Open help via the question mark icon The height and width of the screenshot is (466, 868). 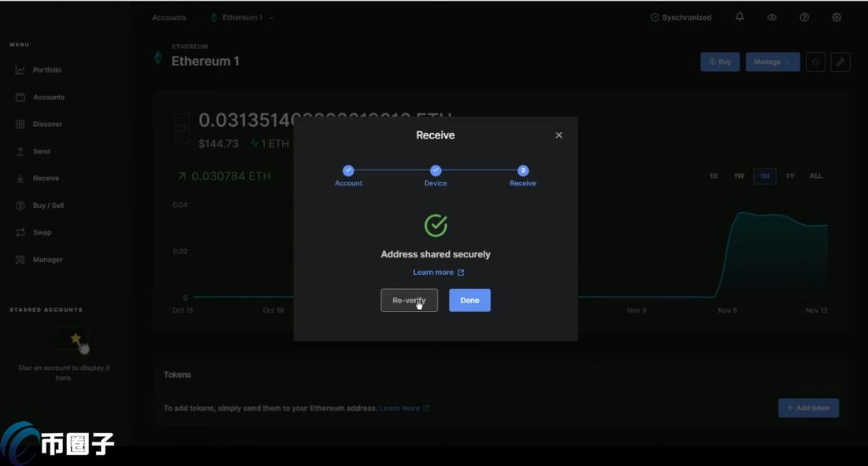click(x=804, y=17)
